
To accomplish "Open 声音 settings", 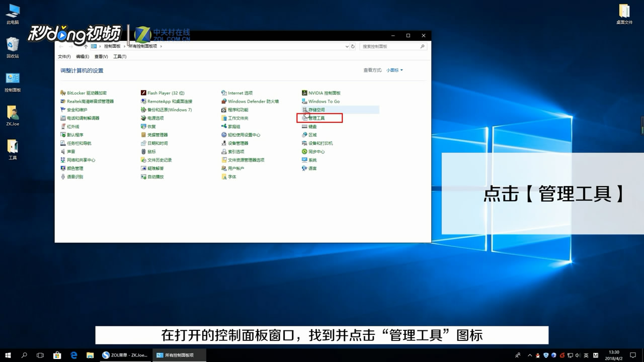I will point(68,152).
